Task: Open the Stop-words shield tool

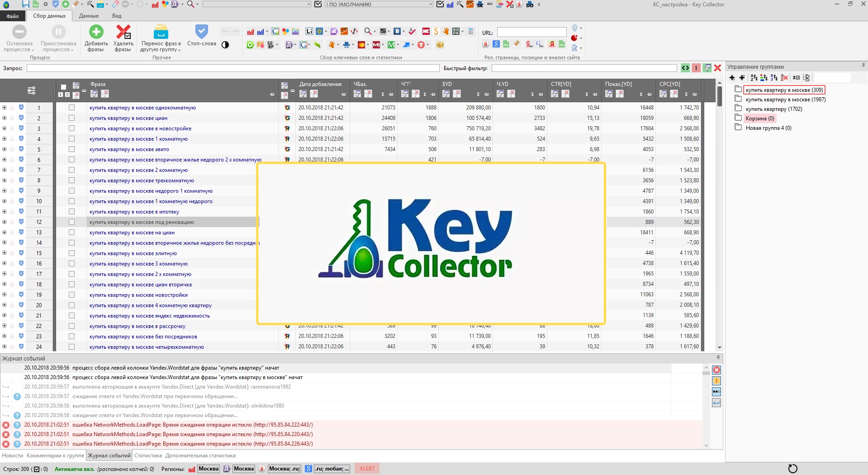Action: 201,32
